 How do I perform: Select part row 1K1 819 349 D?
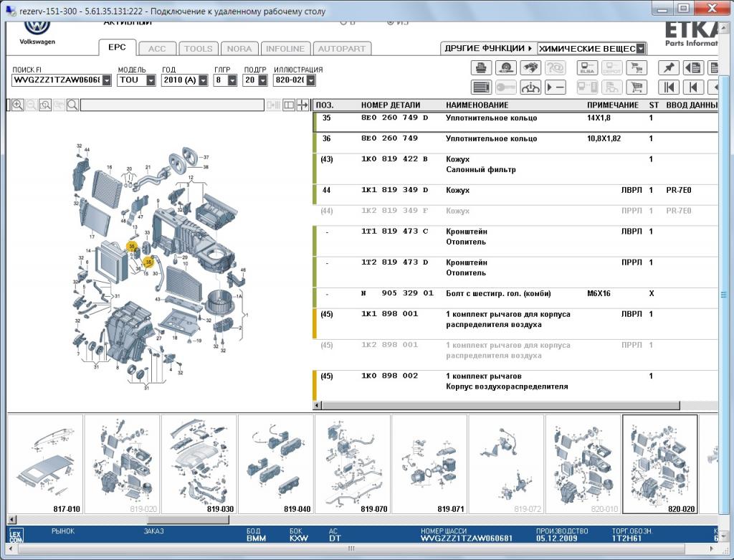[515, 194]
